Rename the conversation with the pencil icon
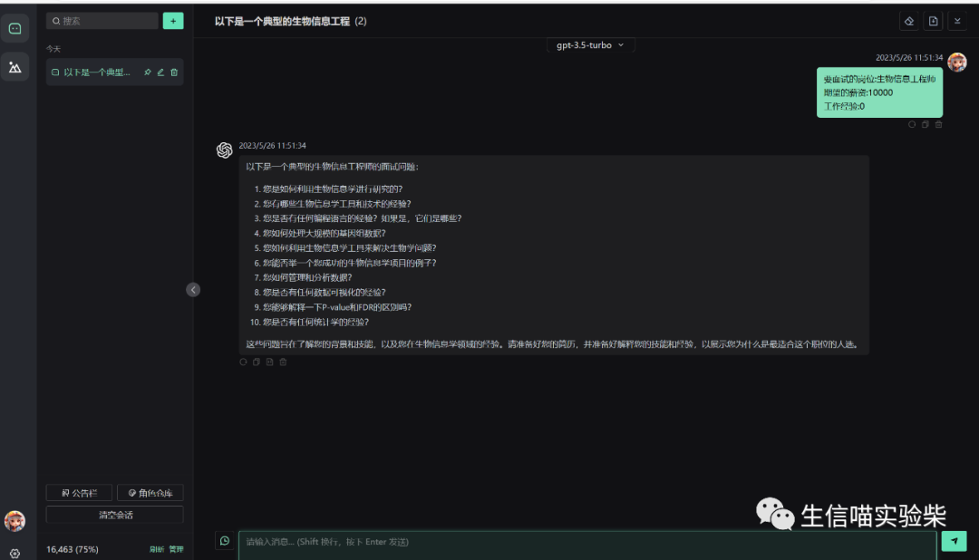The height and width of the screenshot is (560, 979). point(160,72)
